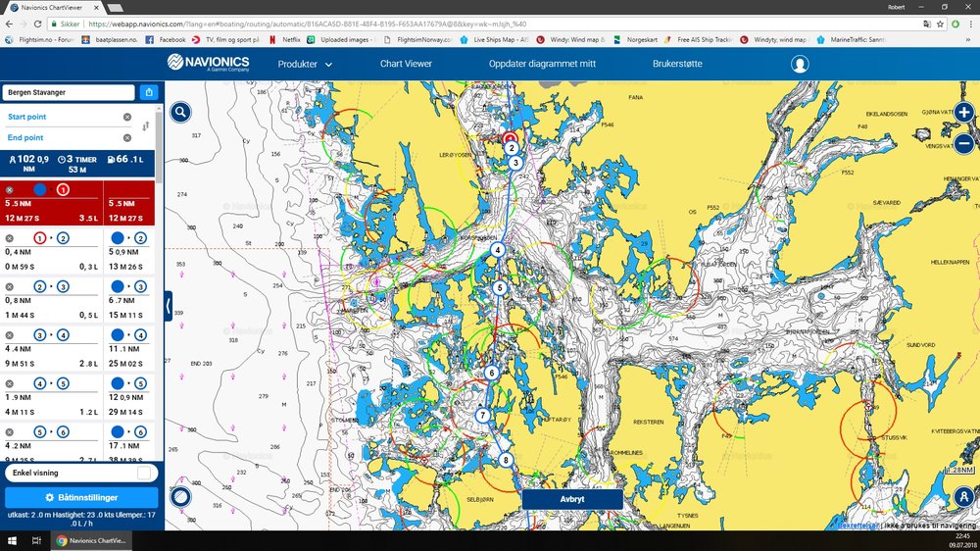This screenshot has width=980, height=551.
Task: Select waypoint 8 marker on the map
Action: pyautogui.click(x=506, y=461)
